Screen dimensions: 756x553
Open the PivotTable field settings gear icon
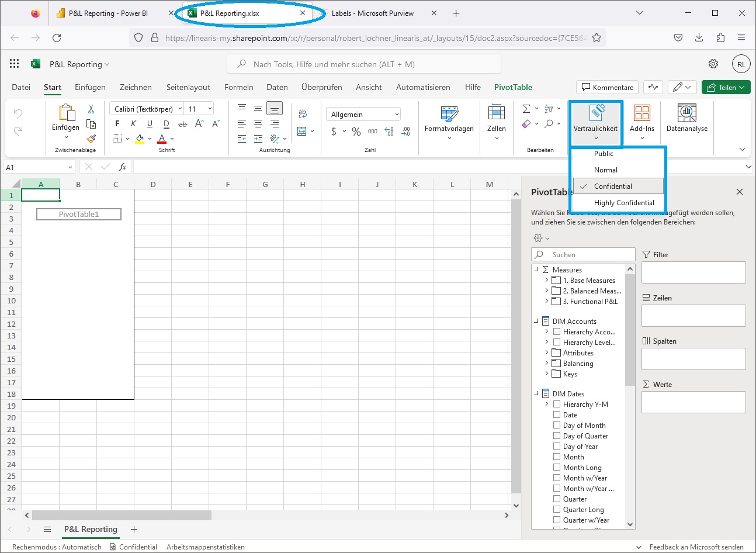coord(538,238)
